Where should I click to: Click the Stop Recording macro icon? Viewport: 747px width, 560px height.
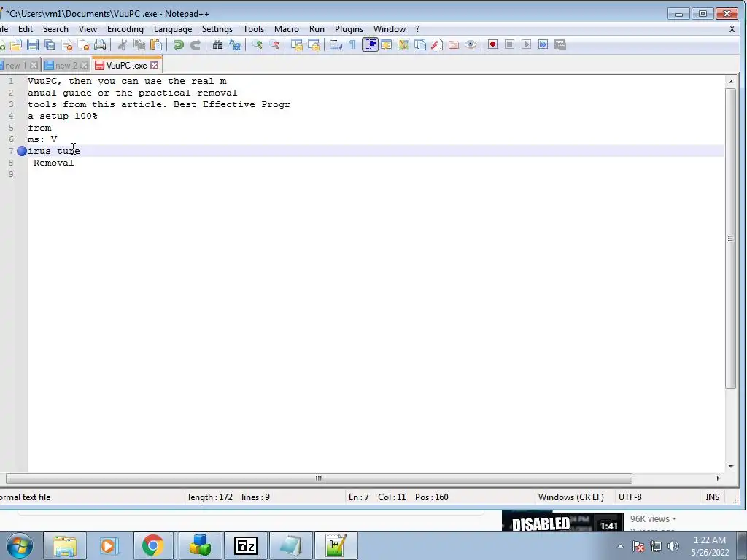click(509, 44)
